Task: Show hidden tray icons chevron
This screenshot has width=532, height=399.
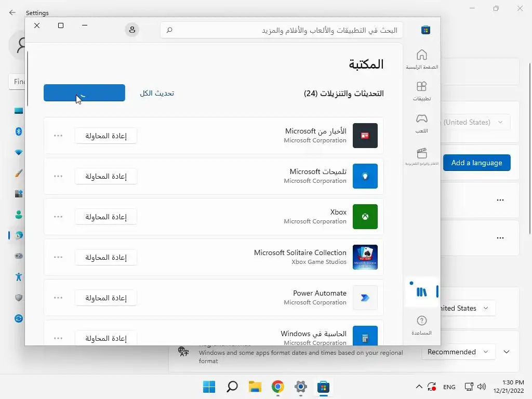Action: click(419, 387)
